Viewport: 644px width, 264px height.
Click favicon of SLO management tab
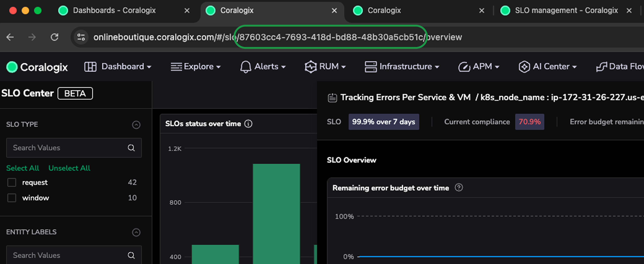(505, 11)
